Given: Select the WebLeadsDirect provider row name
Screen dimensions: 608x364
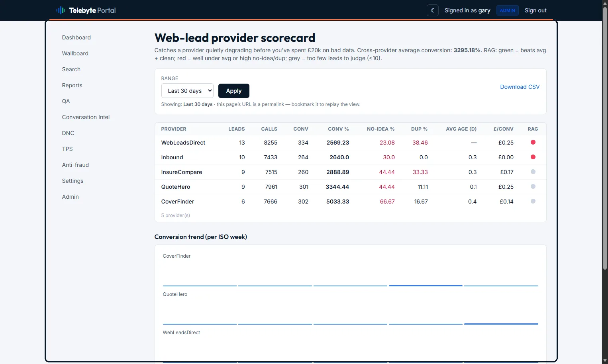Looking at the screenshot, I should click(x=183, y=143).
